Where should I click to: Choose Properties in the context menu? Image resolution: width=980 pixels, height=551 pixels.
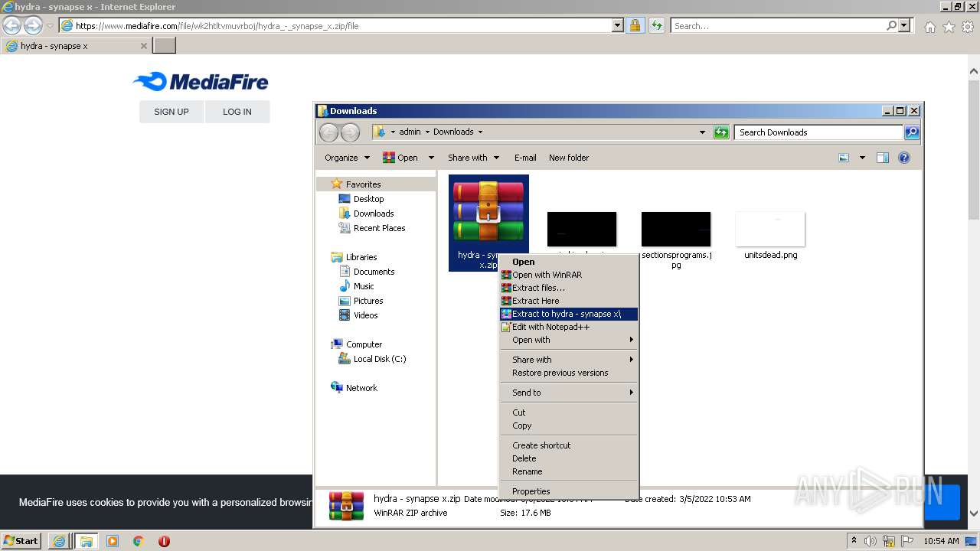point(568,491)
